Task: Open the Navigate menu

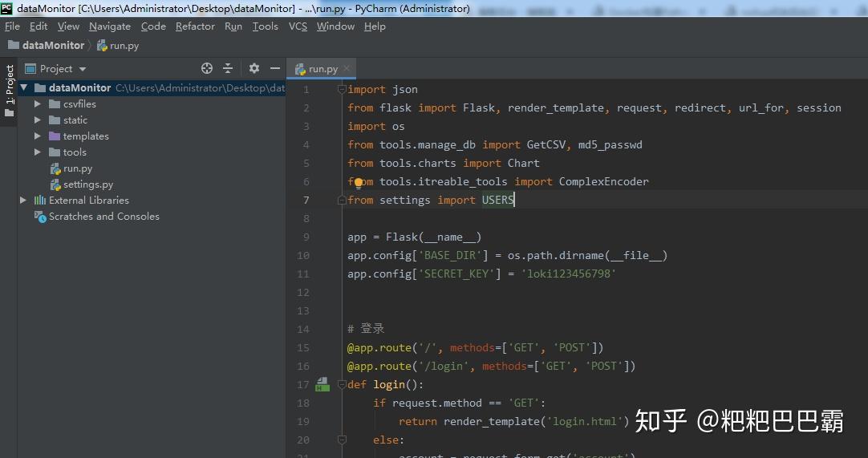Action: coord(110,26)
